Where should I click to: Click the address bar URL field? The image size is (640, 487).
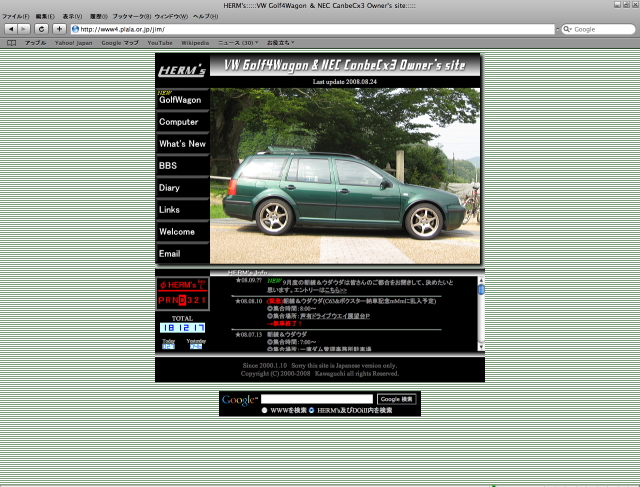[x=313, y=29]
